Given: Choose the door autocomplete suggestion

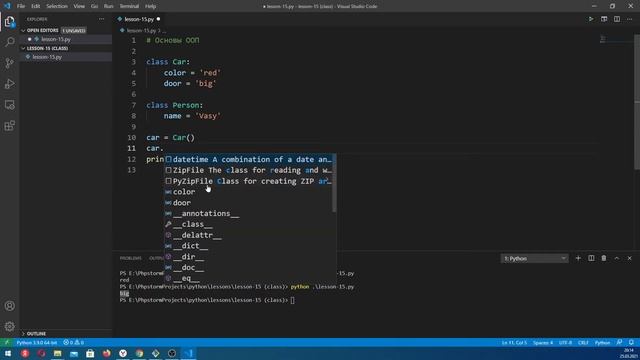Looking at the screenshot, I should [x=249, y=203].
